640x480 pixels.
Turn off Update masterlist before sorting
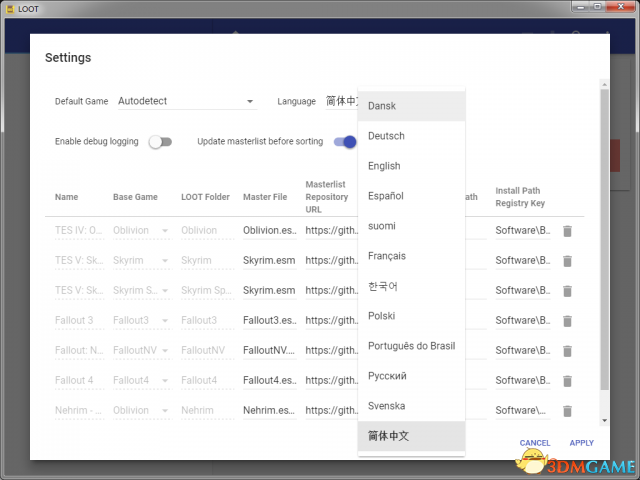coord(345,142)
